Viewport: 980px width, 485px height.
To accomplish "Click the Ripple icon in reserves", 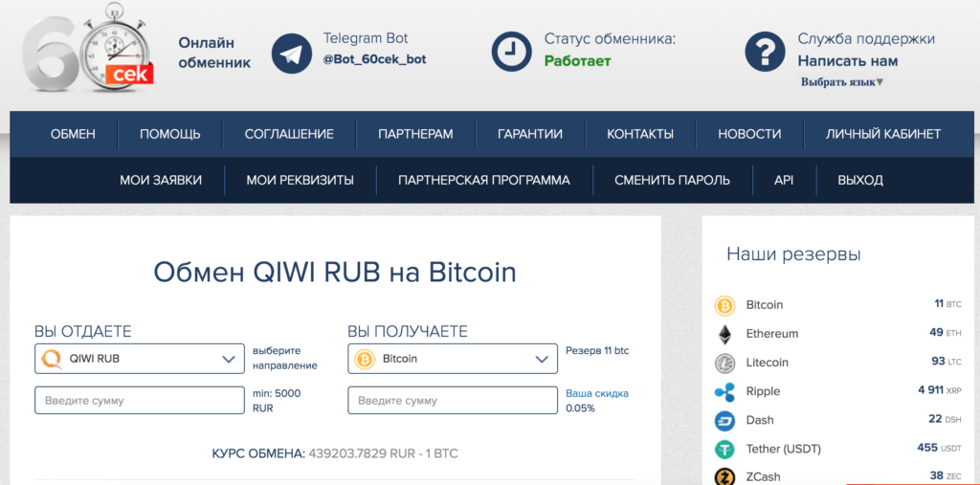I will (724, 391).
